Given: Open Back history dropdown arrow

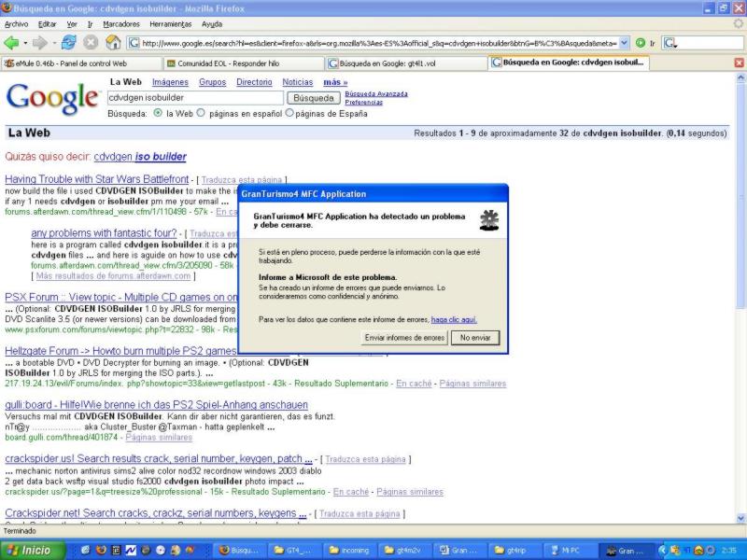Looking at the screenshot, I should [x=25, y=43].
